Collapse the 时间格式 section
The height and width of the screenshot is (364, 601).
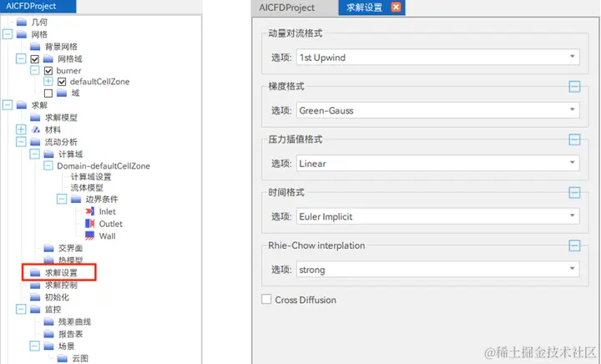coord(574,192)
